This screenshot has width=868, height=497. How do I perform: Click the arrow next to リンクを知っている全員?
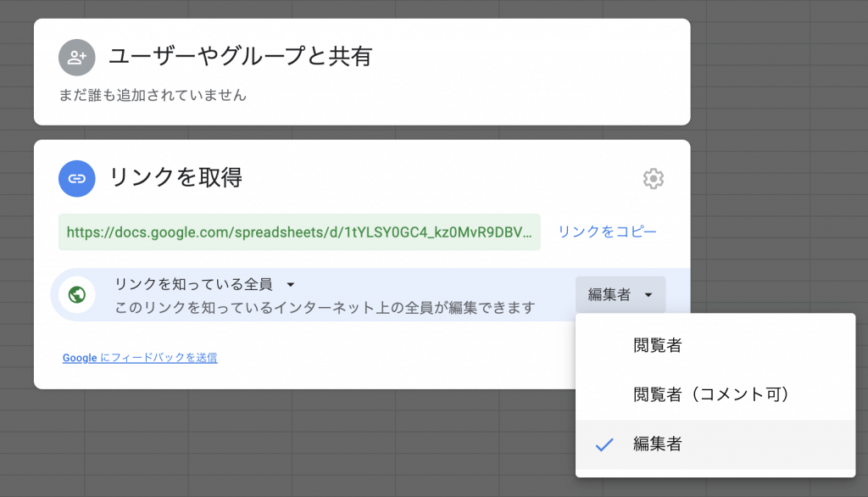pos(290,285)
